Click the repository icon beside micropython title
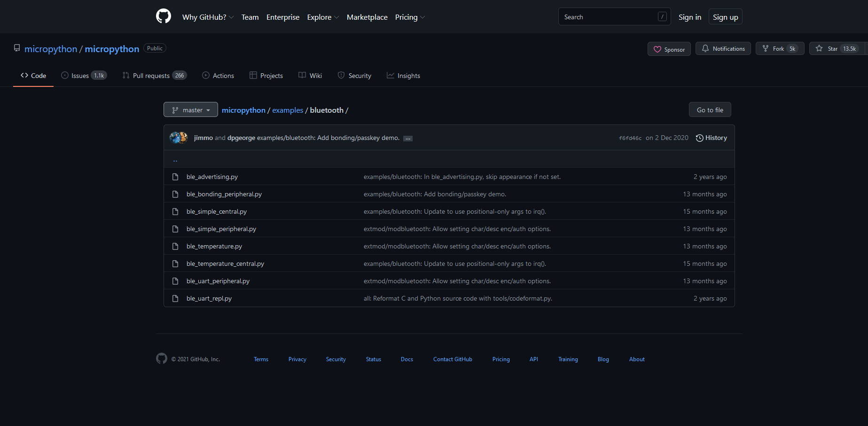The image size is (868, 426). tap(17, 48)
